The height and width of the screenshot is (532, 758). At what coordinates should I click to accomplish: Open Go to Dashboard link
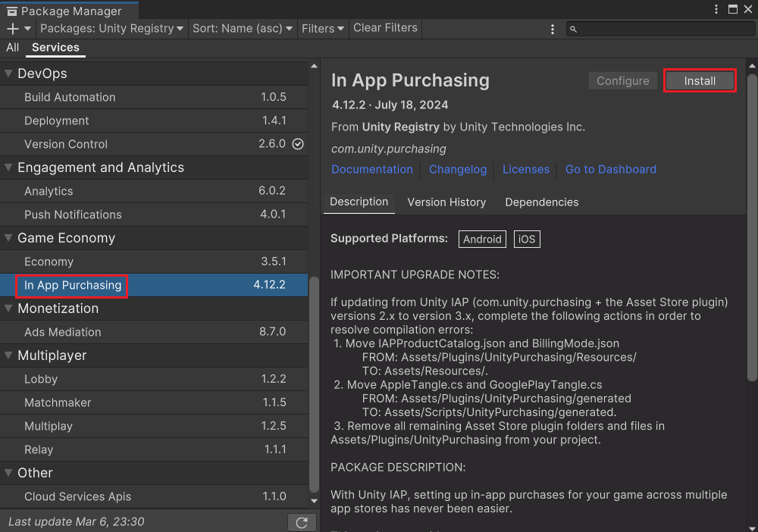[x=610, y=169]
